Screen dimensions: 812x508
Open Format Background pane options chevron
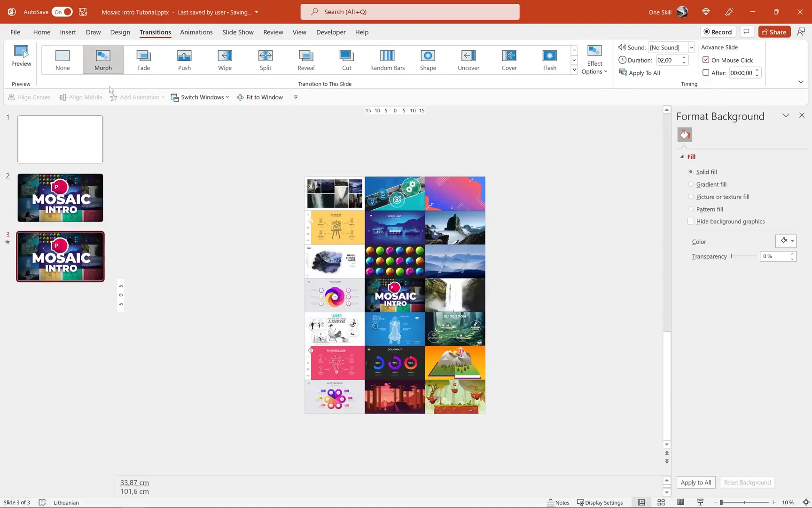click(x=786, y=115)
